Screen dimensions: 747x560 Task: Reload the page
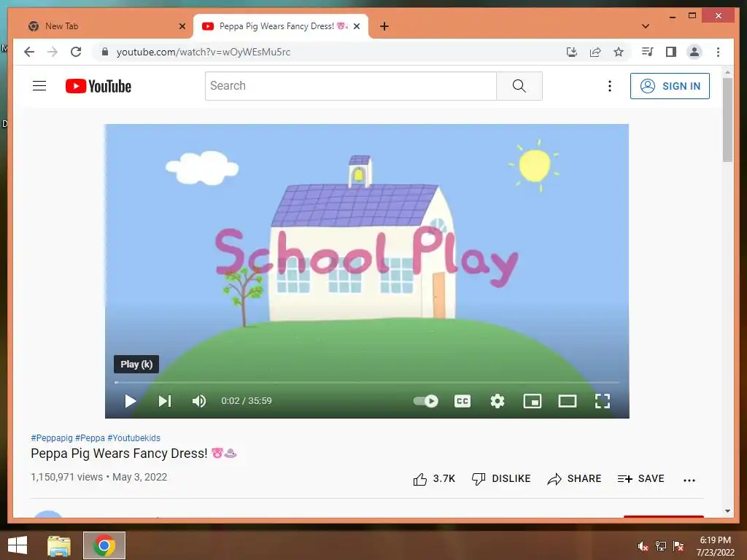click(76, 52)
